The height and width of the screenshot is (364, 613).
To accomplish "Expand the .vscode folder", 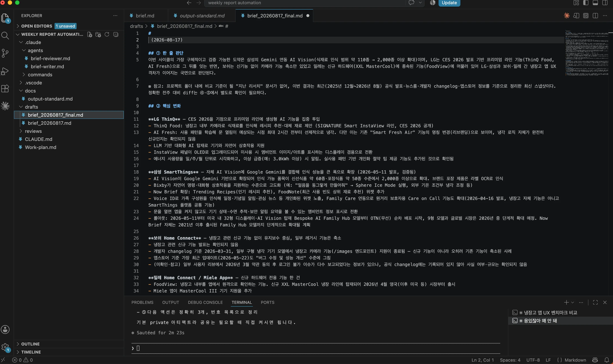I will [x=21, y=83].
